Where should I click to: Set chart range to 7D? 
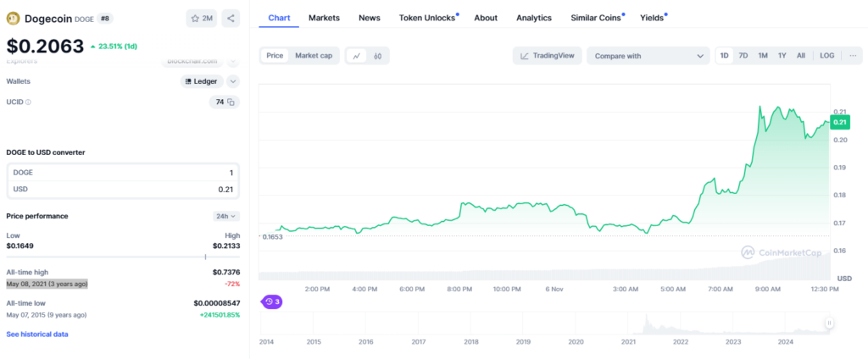coord(743,56)
